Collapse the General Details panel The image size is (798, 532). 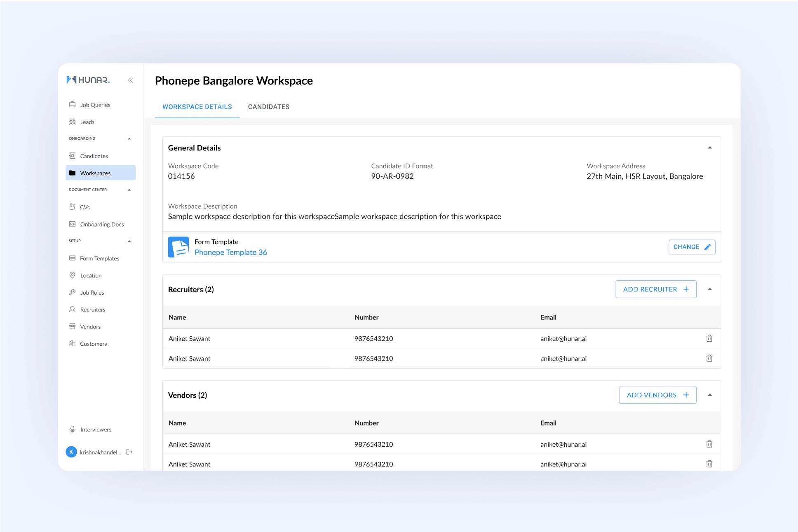point(709,148)
